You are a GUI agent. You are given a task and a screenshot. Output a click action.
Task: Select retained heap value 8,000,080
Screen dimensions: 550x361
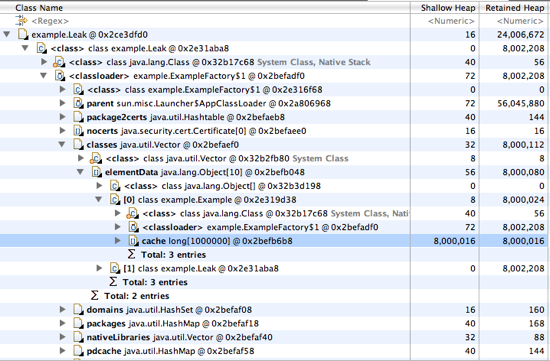click(523, 172)
